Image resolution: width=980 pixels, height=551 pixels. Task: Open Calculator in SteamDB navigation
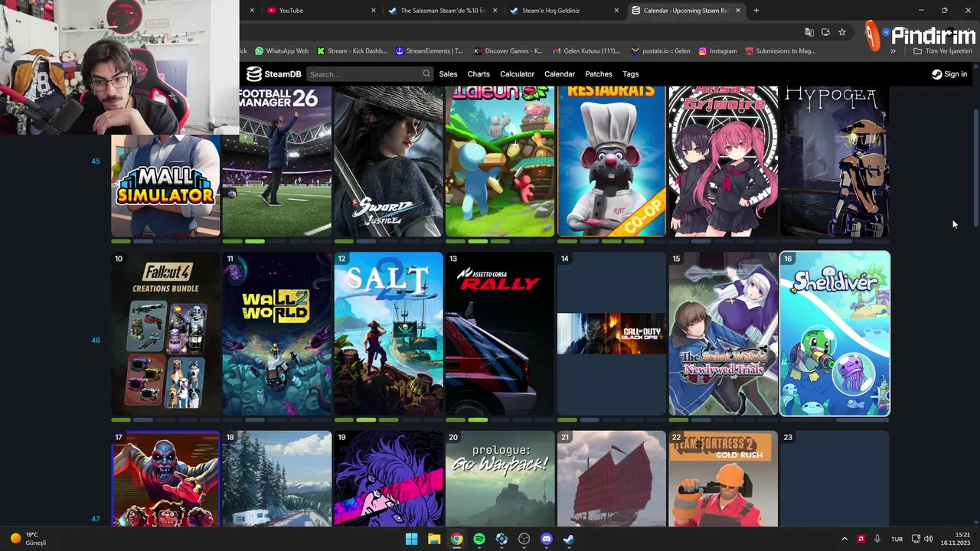pyautogui.click(x=517, y=74)
